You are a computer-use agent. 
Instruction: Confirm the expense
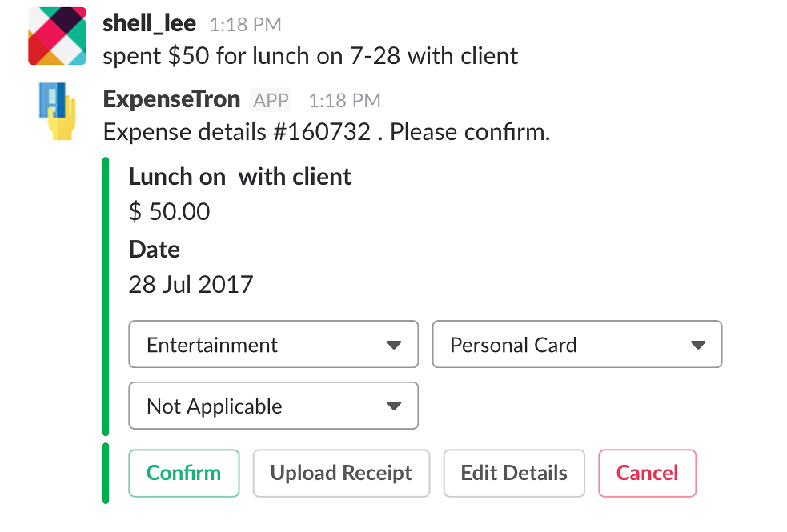pos(184,473)
